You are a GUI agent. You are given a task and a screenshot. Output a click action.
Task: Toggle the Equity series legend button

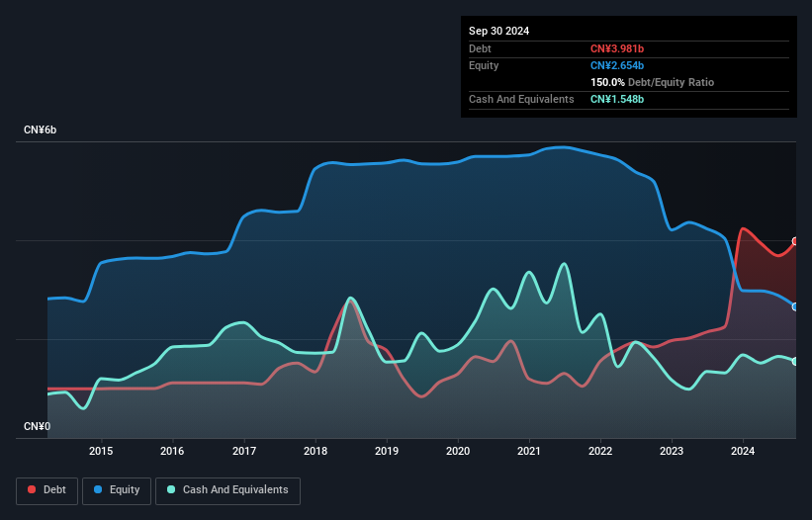click(x=117, y=490)
